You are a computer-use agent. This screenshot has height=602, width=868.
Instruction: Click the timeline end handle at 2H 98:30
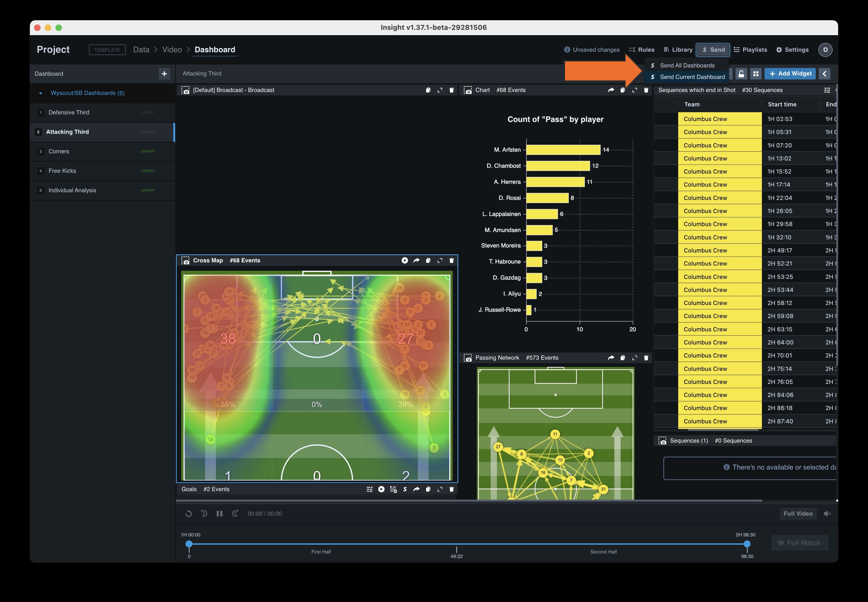click(x=747, y=544)
